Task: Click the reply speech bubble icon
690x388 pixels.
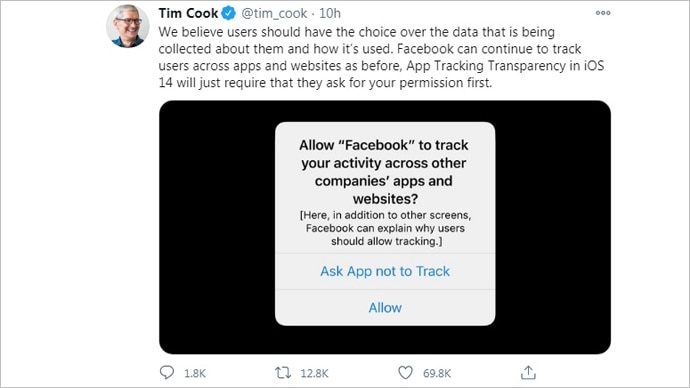Action: [167, 373]
